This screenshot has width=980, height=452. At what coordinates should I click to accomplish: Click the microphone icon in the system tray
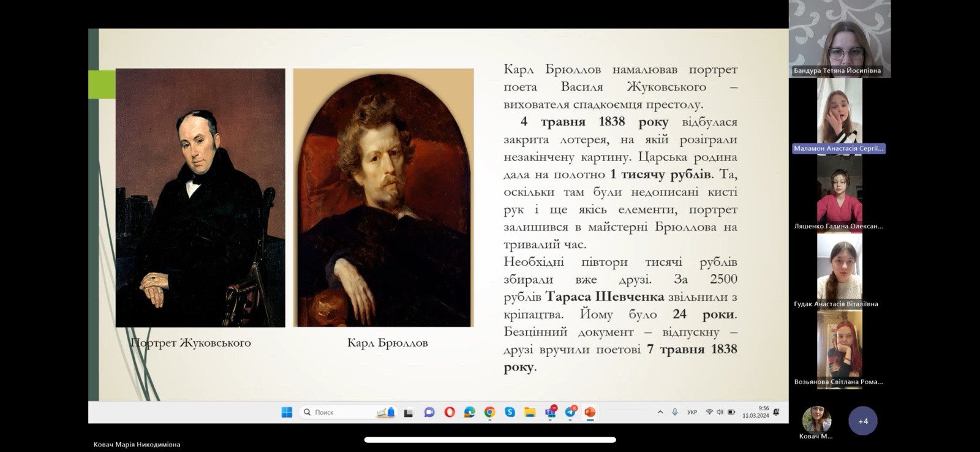(x=674, y=412)
